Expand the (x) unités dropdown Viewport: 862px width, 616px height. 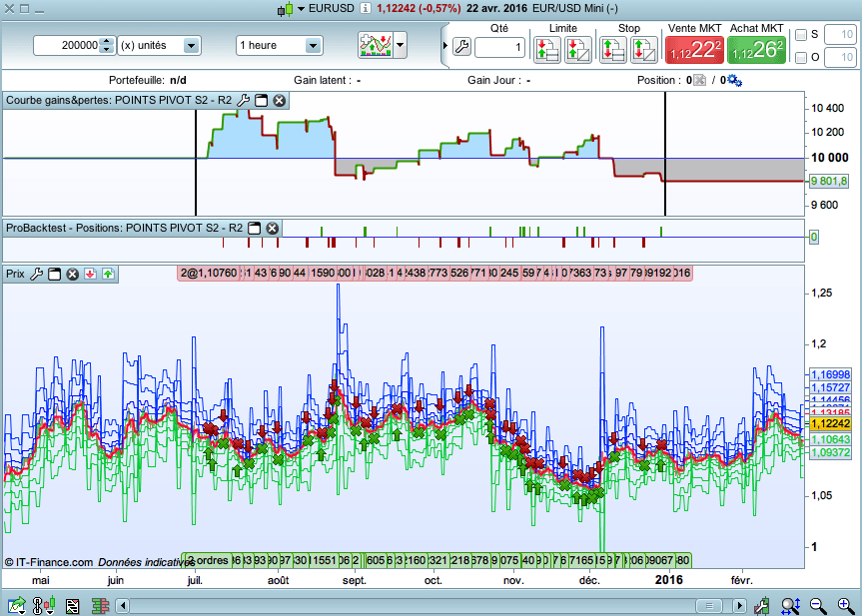192,45
